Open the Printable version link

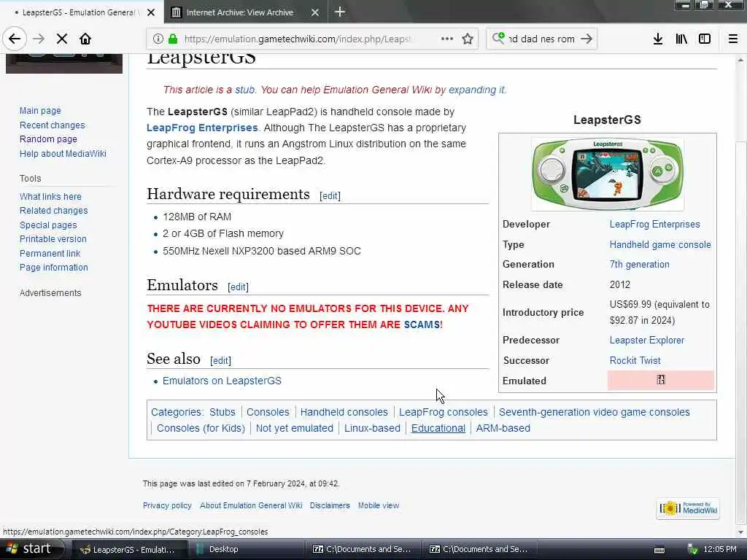coord(53,239)
